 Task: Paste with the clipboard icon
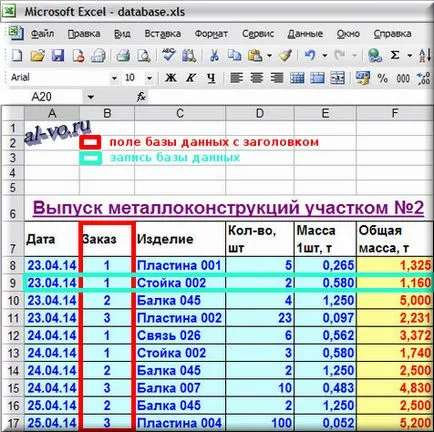click(x=255, y=55)
